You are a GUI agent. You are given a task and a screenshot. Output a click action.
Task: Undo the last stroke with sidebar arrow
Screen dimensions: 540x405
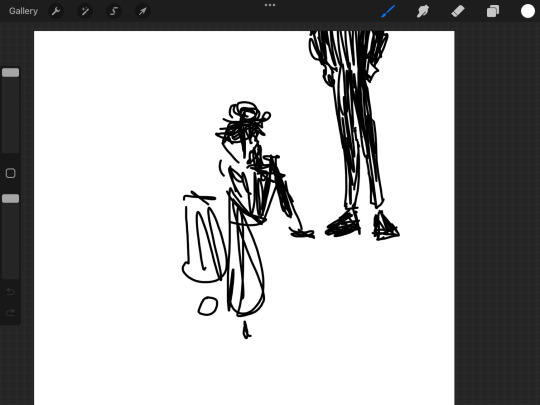tap(11, 292)
